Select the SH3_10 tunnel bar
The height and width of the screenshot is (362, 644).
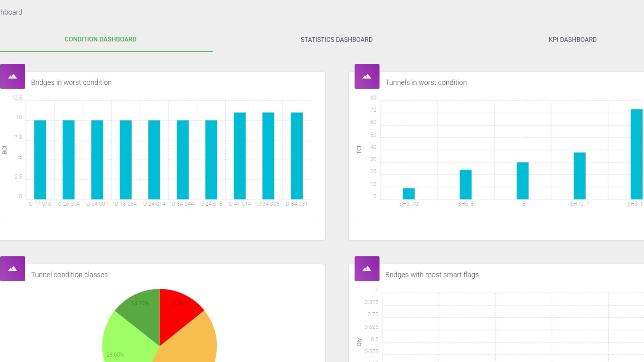coord(409,194)
